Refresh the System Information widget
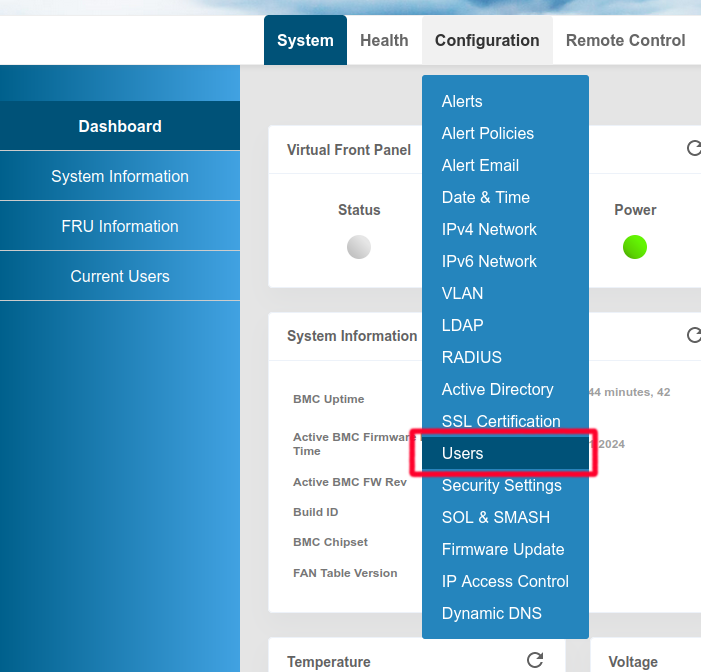 [x=693, y=335]
